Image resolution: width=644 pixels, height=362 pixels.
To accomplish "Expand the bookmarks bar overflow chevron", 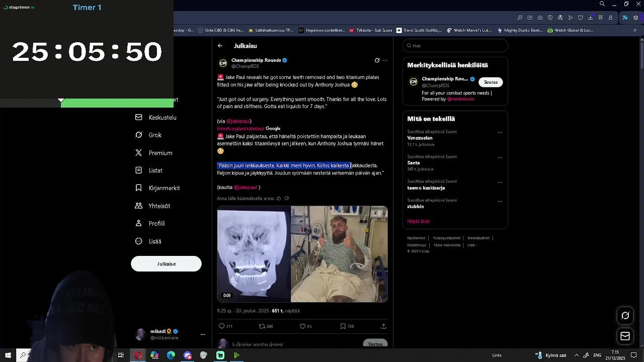I will point(634,30).
